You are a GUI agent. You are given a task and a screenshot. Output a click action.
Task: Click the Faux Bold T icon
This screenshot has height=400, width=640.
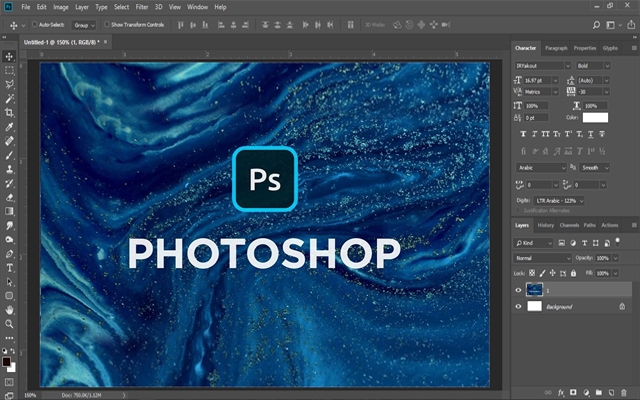(523, 134)
